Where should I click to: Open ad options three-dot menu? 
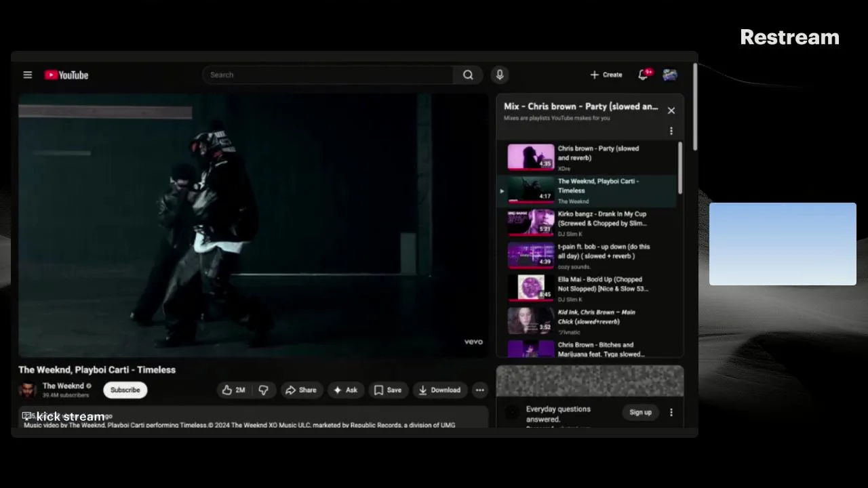coord(671,412)
